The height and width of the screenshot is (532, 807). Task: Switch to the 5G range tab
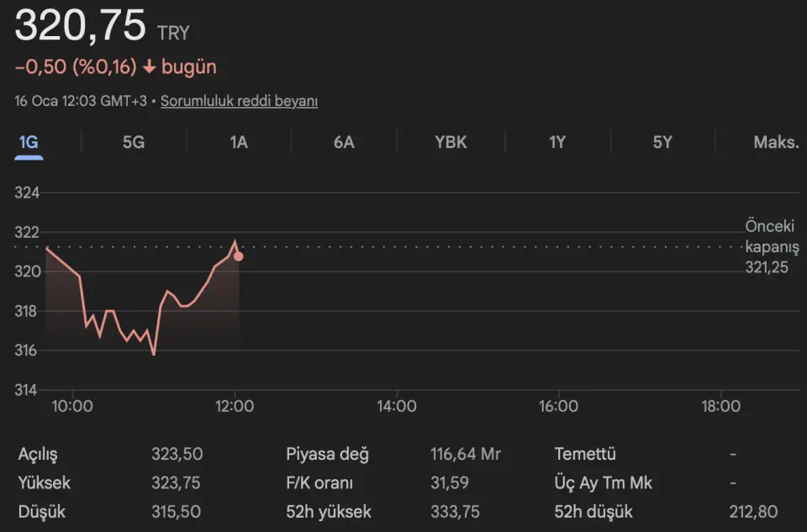pos(134,142)
